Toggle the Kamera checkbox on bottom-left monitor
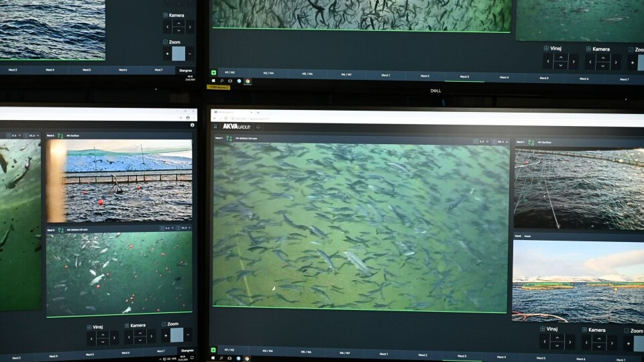 coord(127,325)
